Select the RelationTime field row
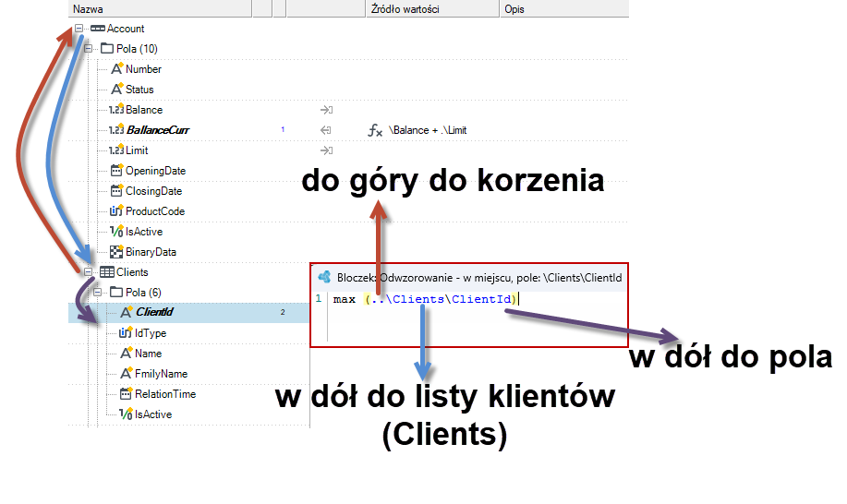The height and width of the screenshot is (504, 847). (165, 394)
